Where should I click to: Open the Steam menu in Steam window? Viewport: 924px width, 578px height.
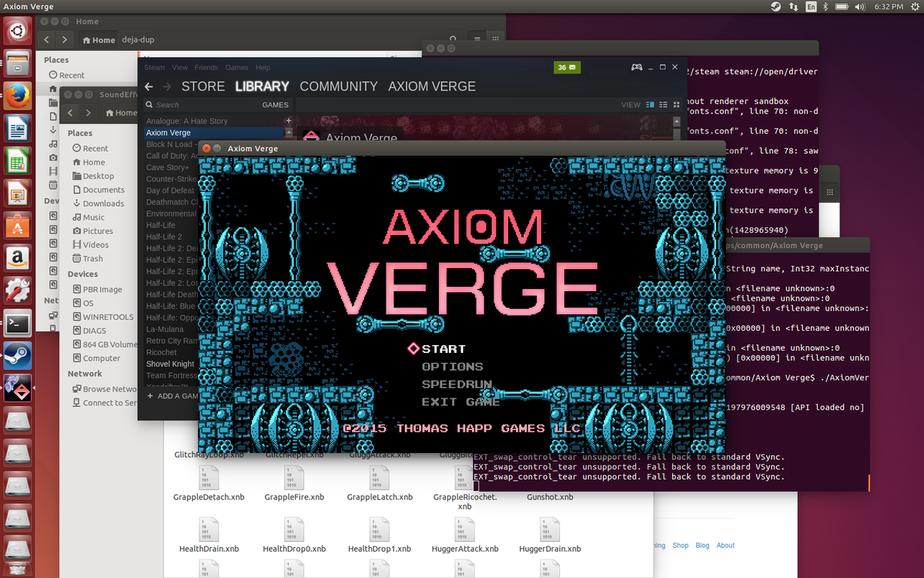pos(154,68)
